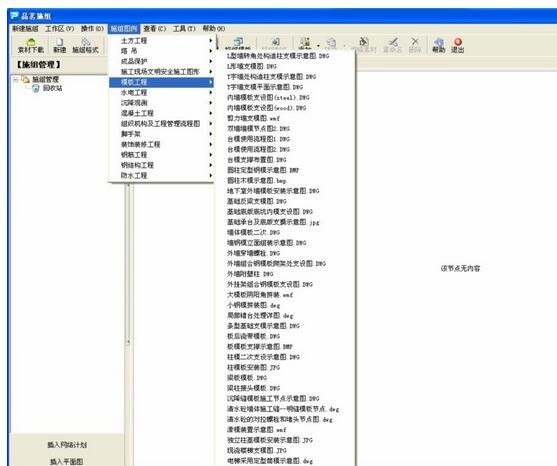The image size is (557, 466).
Task: Open the 新建施组 menu
Action: click(x=25, y=28)
